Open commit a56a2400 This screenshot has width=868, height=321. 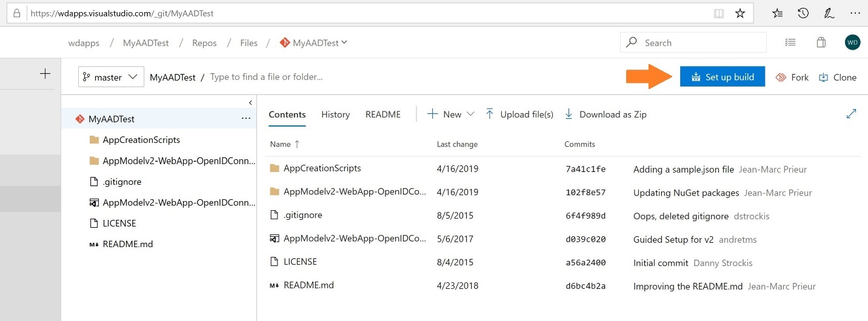pos(586,262)
